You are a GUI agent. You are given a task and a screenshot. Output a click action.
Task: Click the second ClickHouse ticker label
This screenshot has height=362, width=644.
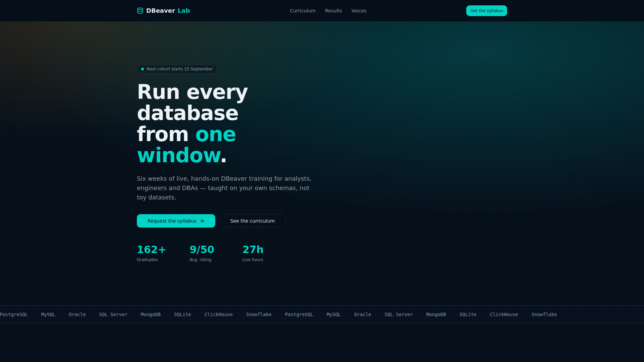pyautogui.click(x=504, y=314)
